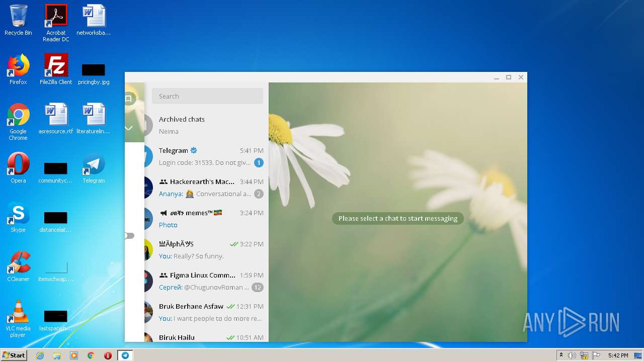
Task: Open literaturelin... Word document on desktop
Action: (94, 119)
